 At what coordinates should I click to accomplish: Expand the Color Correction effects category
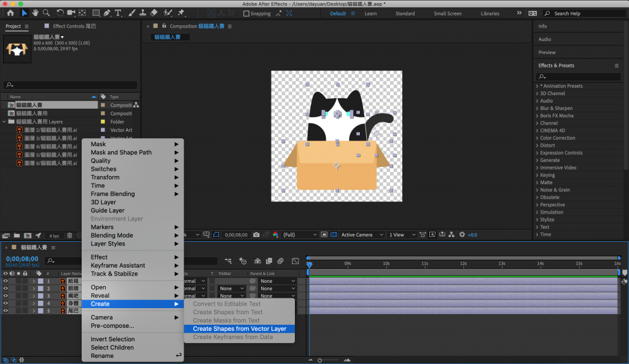[x=537, y=138]
